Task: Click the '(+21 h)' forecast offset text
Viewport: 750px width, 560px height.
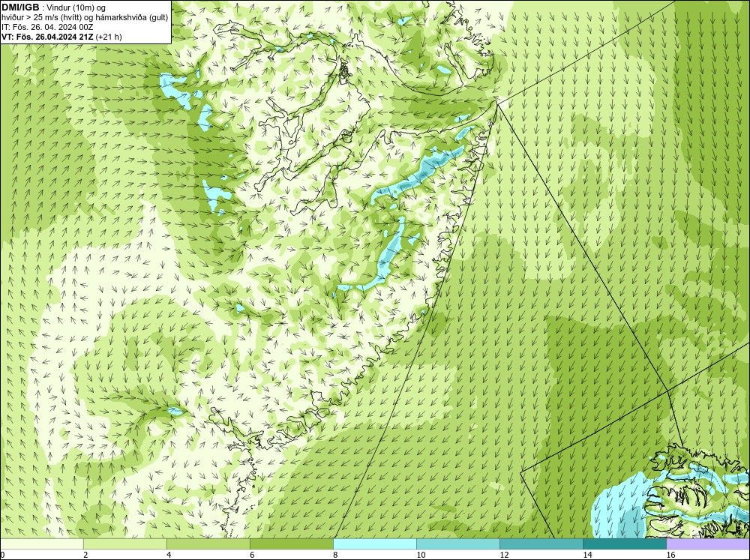Action: tap(109, 37)
